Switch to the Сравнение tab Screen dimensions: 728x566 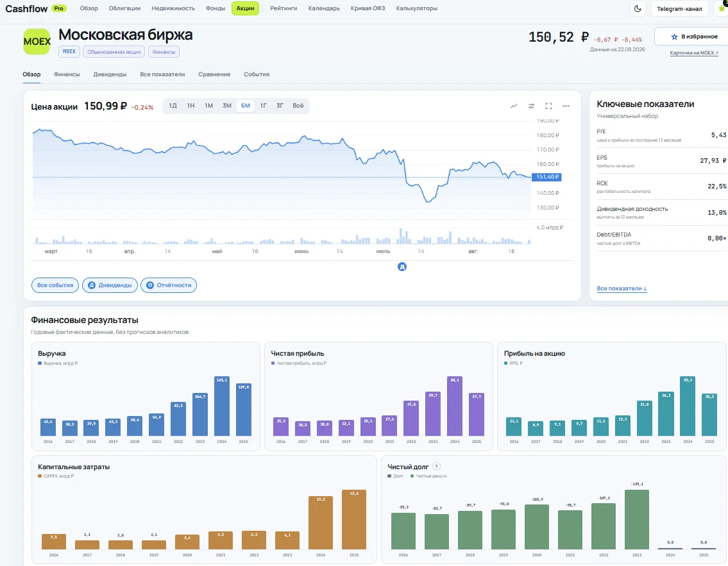214,74
